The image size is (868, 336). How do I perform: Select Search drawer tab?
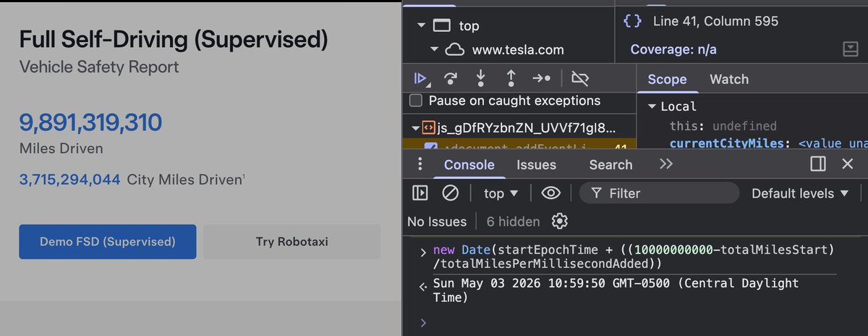pos(610,164)
